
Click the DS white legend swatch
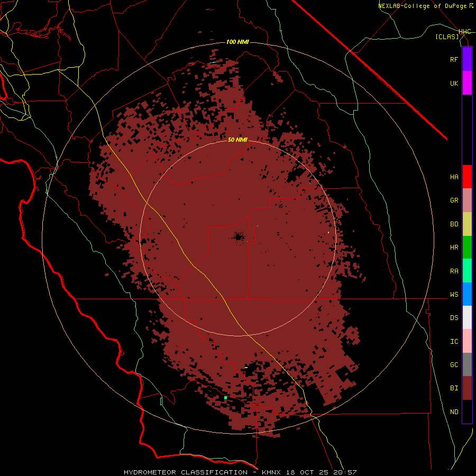coord(467,317)
